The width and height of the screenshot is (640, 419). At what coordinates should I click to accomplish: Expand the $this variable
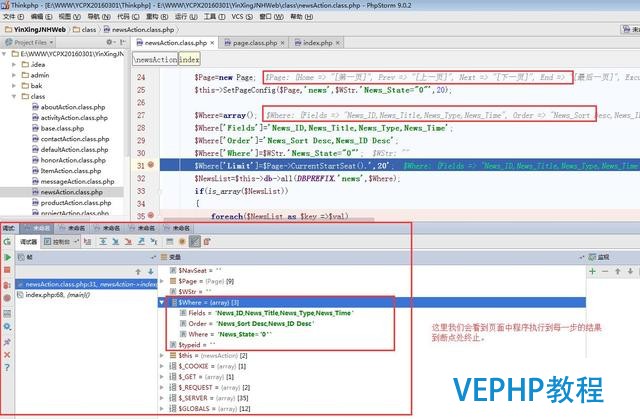[162, 355]
